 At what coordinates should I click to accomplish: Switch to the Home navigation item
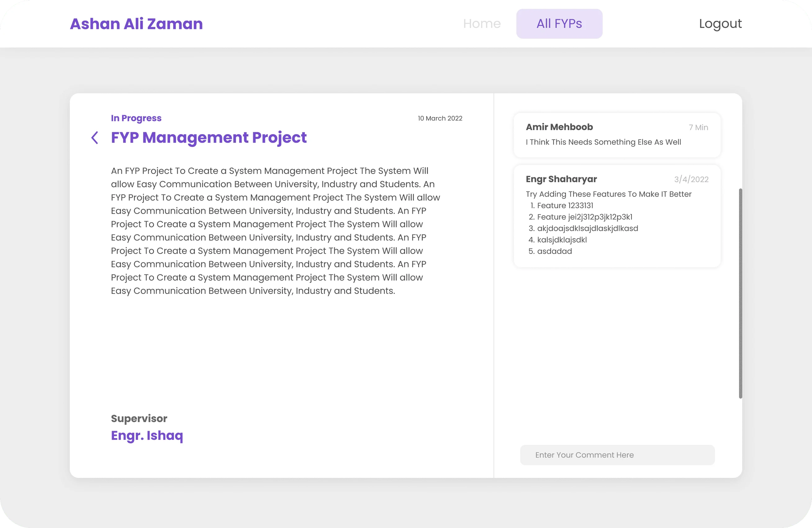[x=482, y=24]
